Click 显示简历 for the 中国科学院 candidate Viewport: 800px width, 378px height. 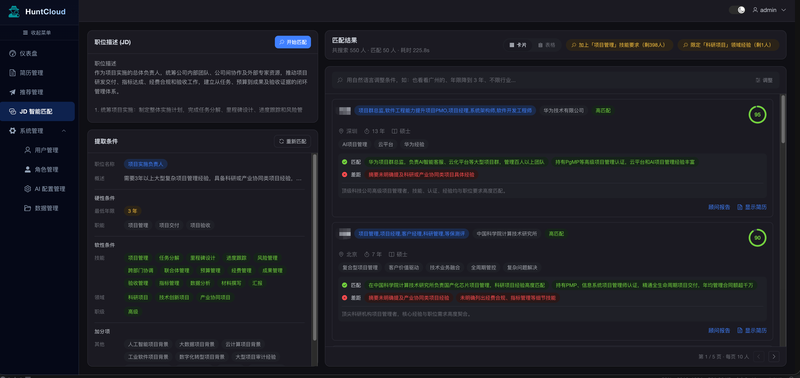click(x=752, y=331)
